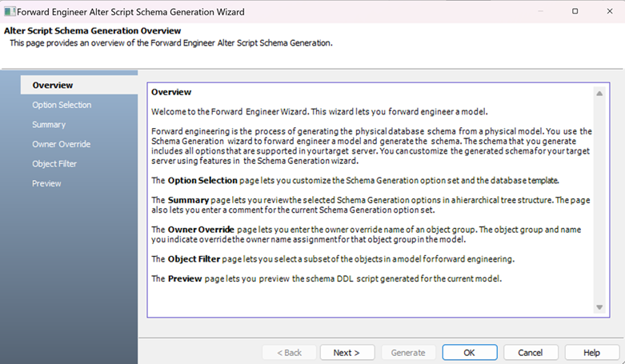Click the Generate button
The height and width of the screenshot is (364, 625).
(x=408, y=353)
